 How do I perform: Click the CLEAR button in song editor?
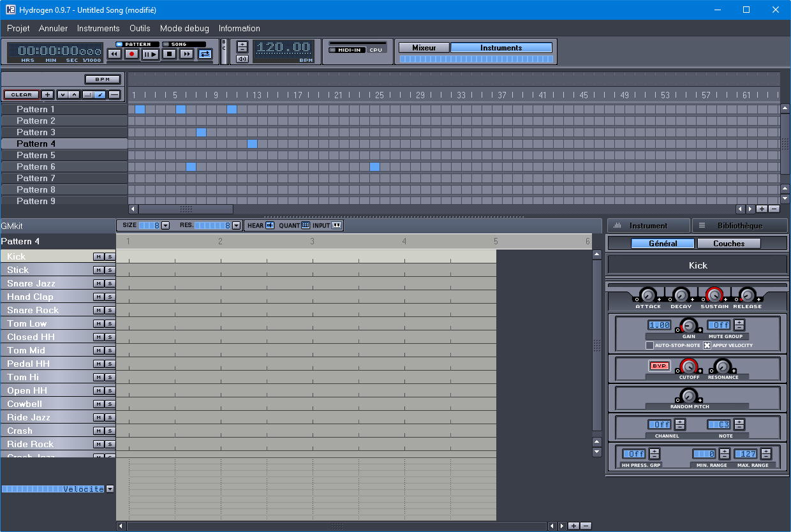coord(21,94)
